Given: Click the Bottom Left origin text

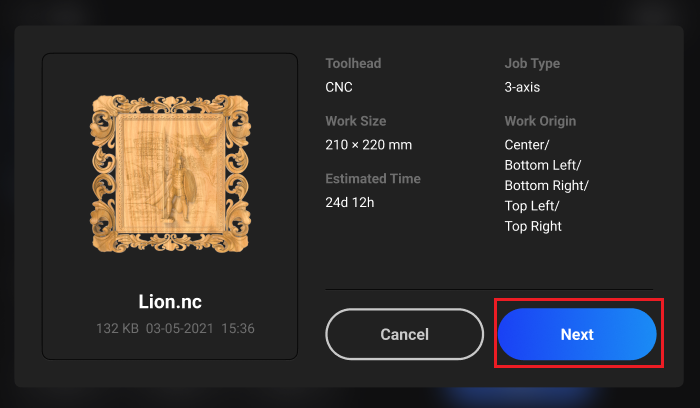Looking at the screenshot, I should (x=541, y=165).
